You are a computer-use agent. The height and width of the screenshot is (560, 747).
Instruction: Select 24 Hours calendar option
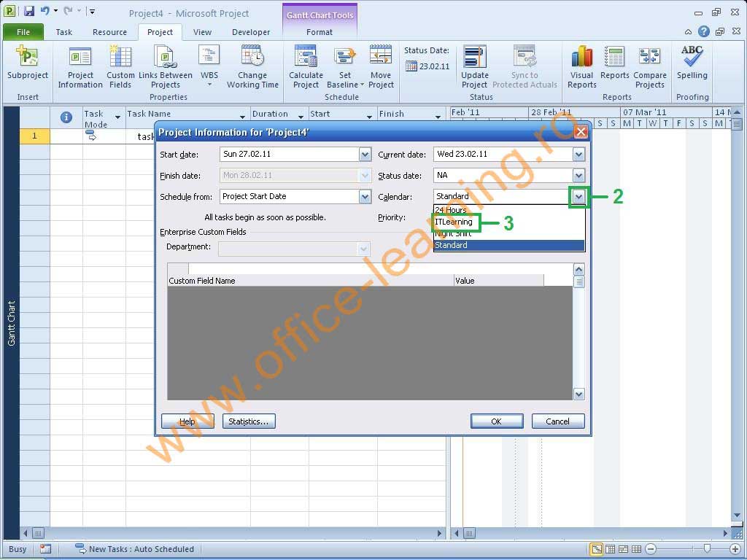tap(508, 210)
